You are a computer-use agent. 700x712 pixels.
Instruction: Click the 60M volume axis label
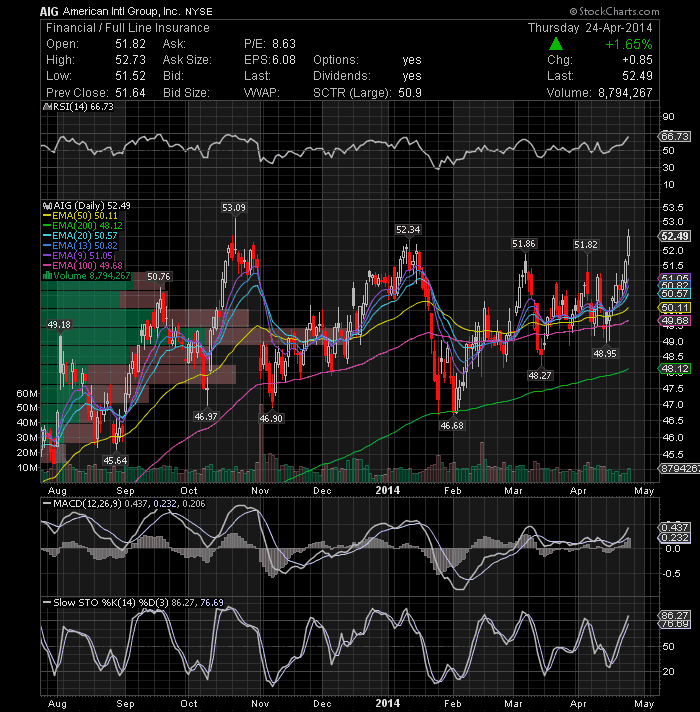(27, 394)
